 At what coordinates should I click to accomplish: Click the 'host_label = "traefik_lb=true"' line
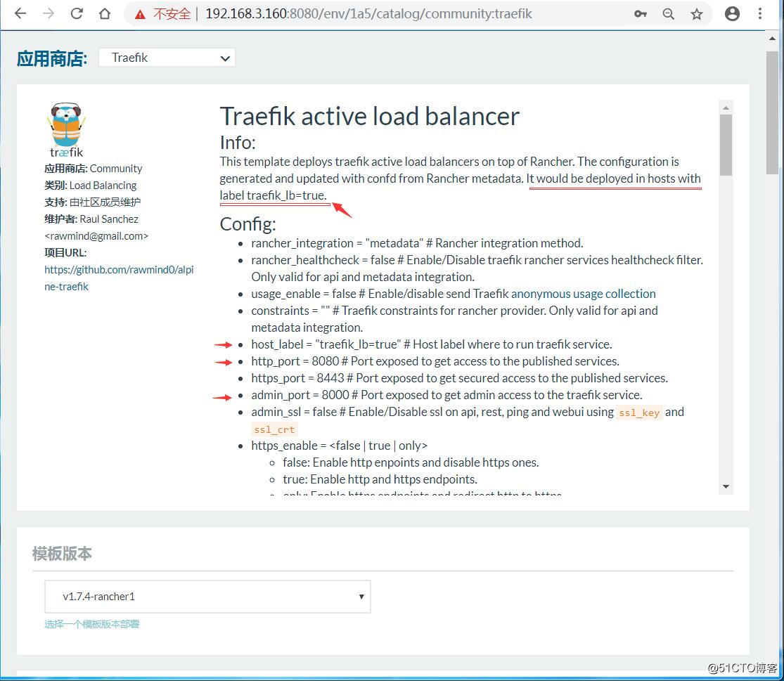432,345
